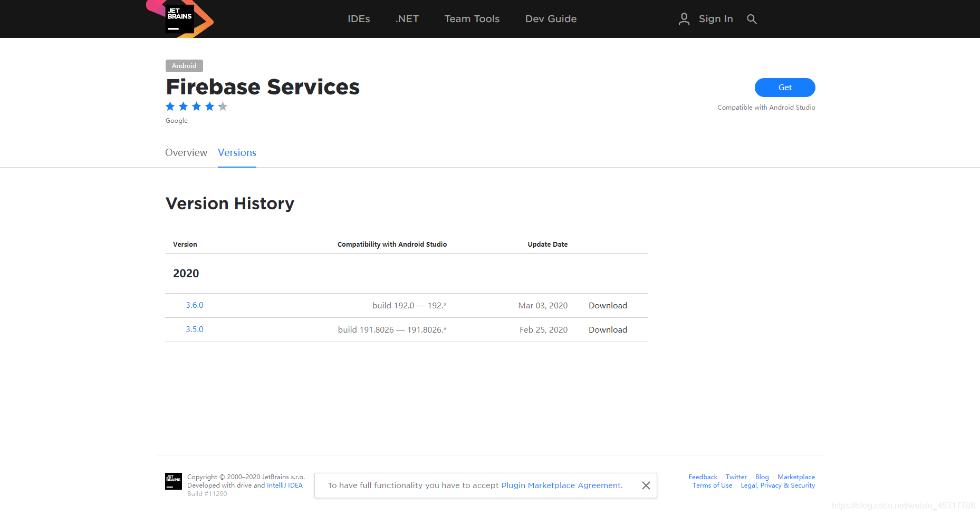Click the 'build 192.0 — 192.*' cell
This screenshot has height=515, width=980.
pyautogui.click(x=409, y=306)
